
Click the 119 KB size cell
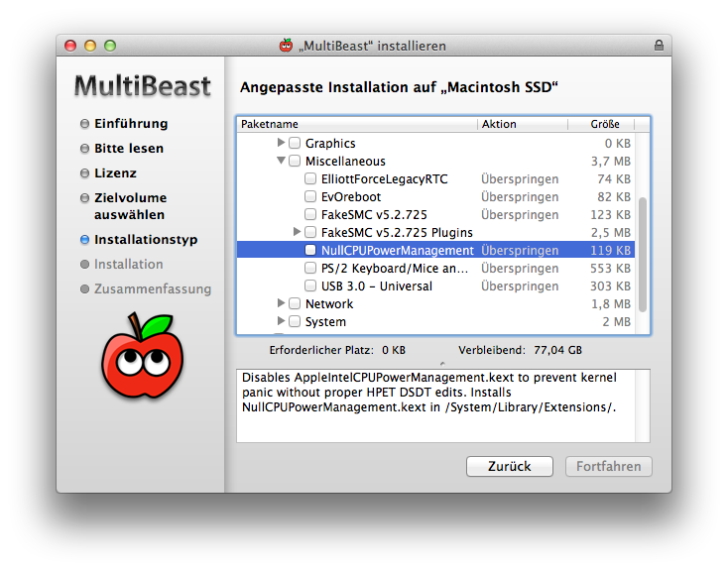point(610,250)
